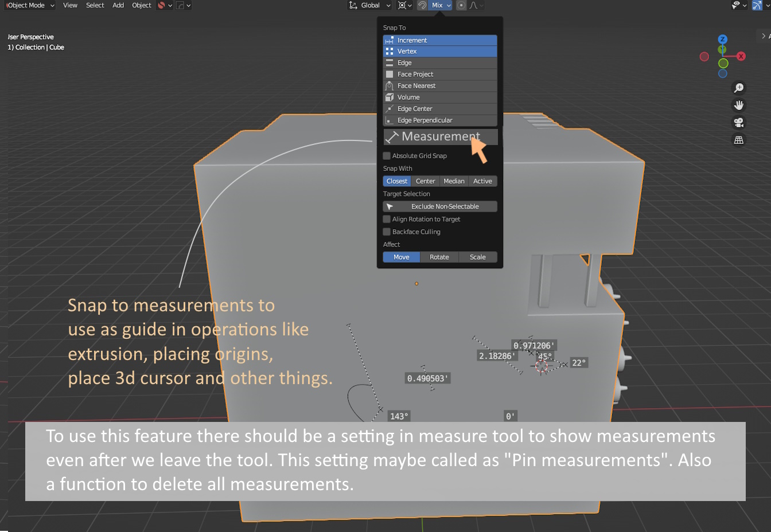
Task: Click the Rotate affect button
Action: point(439,257)
